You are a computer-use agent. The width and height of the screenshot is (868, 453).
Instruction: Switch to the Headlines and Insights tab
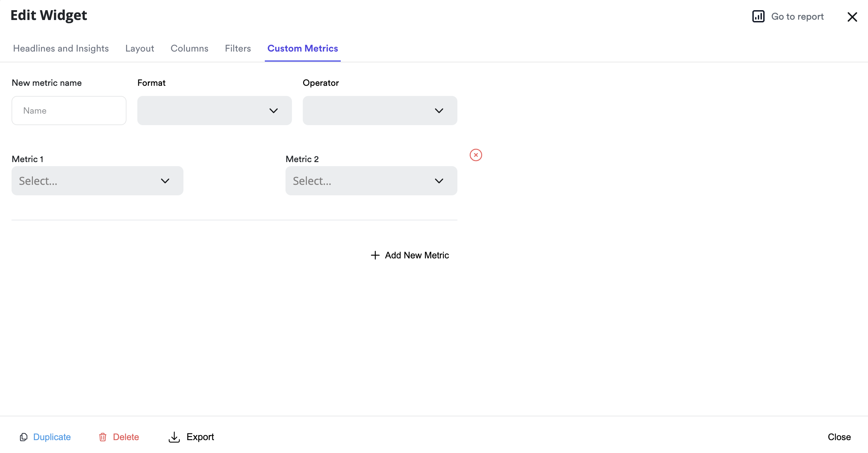pos(61,48)
